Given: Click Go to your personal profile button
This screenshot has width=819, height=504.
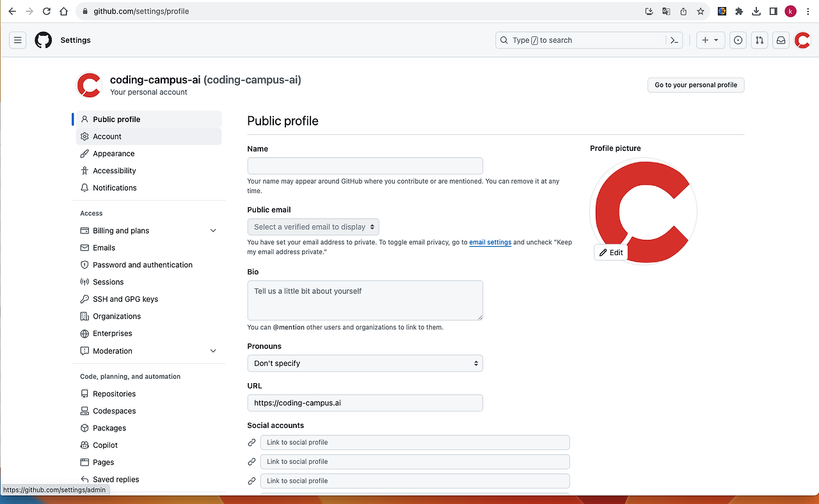Looking at the screenshot, I should pyautogui.click(x=696, y=85).
